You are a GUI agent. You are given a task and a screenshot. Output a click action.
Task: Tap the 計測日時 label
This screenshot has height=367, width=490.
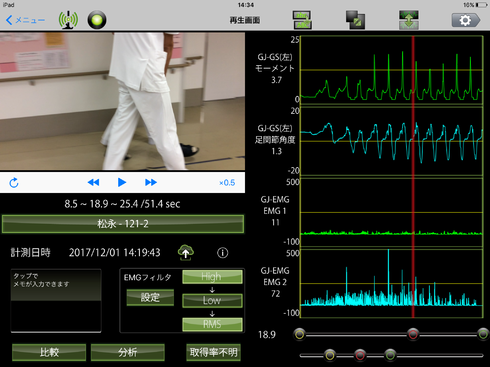[x=31, y=253]
